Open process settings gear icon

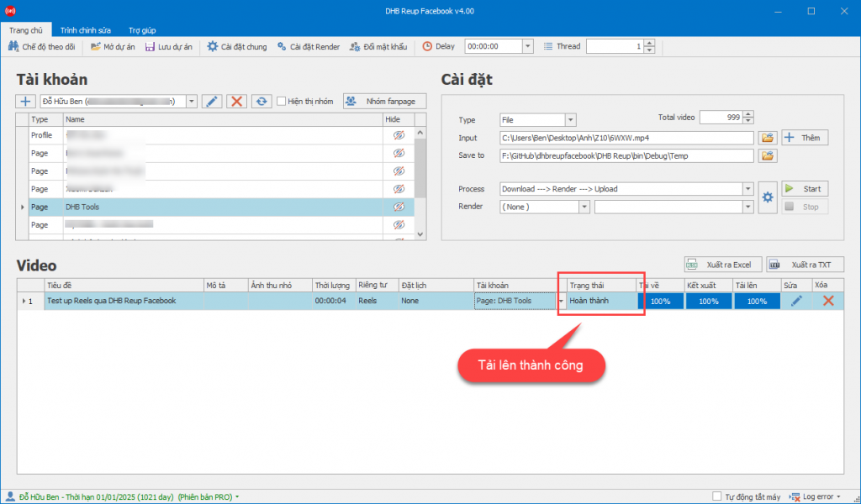coord(768,197)
